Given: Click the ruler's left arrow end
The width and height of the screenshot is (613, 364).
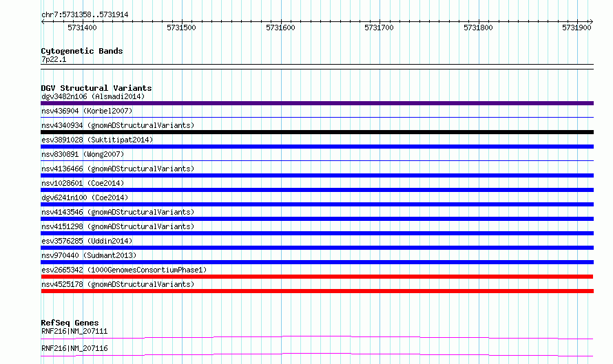Looking at the screenshot, I should point(43,22).
